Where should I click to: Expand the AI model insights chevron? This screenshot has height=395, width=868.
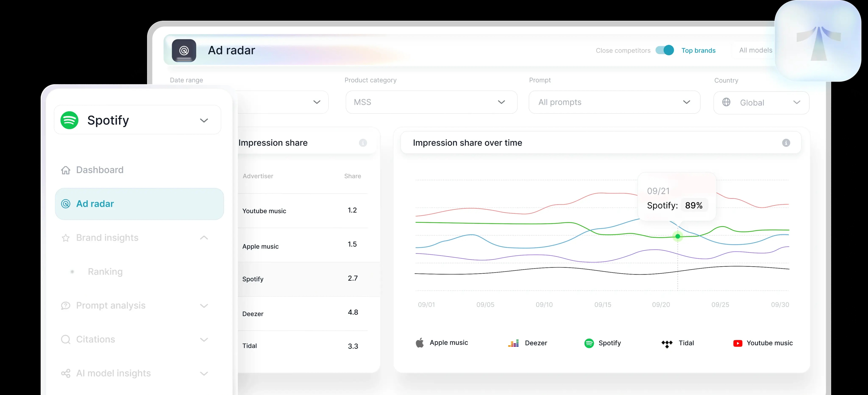pyautogui.click(x=204, y=374)
